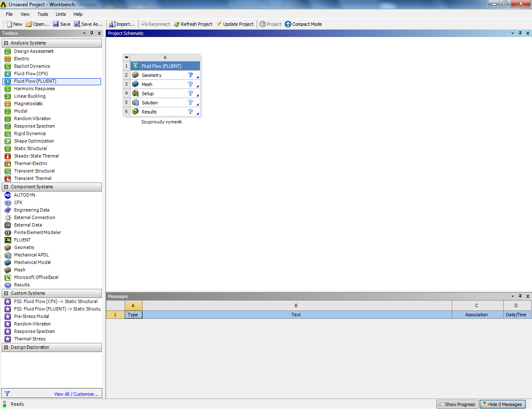Click the New project toolbar icon
Viewport: 532px width, 409px height.
(x=8, y=24)
